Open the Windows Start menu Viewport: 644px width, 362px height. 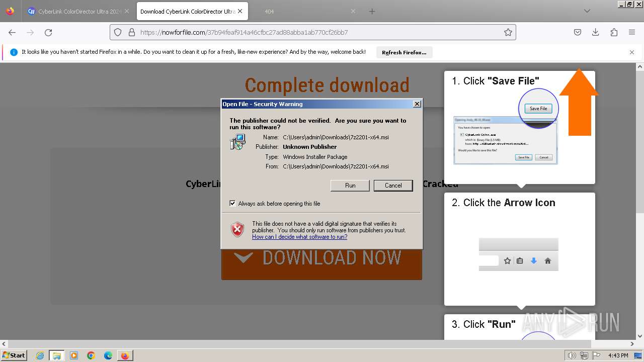(x=14, y=355)
